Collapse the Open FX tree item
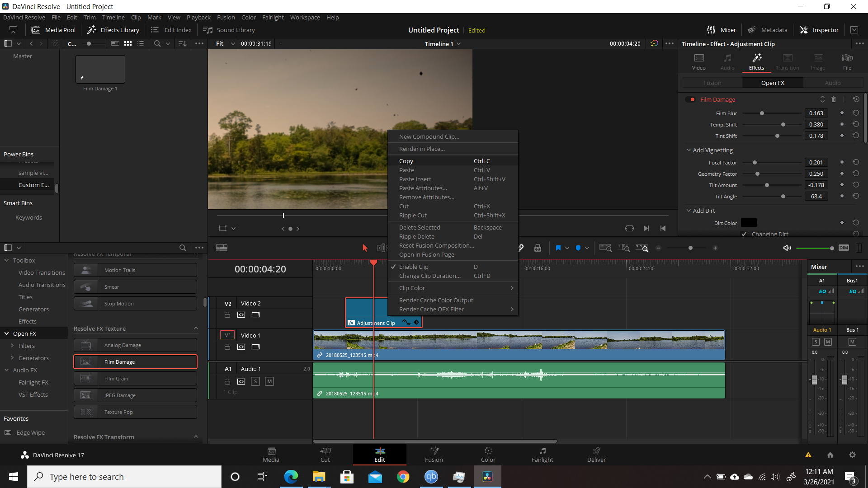Viewport: 868px width, 488px height. coord(7,333)
